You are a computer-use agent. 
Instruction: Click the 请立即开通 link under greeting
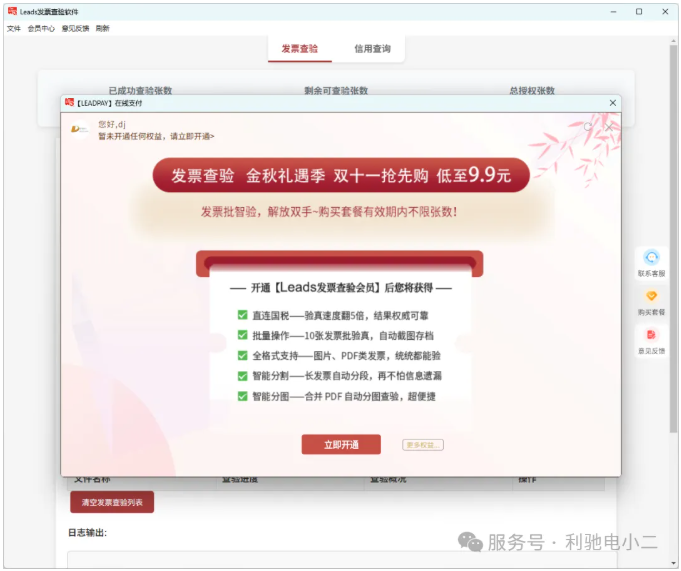[x=192, y=136]
